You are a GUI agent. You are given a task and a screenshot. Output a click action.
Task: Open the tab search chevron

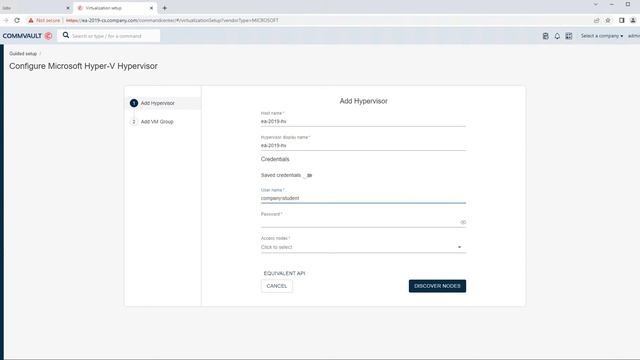coord(596,4)
